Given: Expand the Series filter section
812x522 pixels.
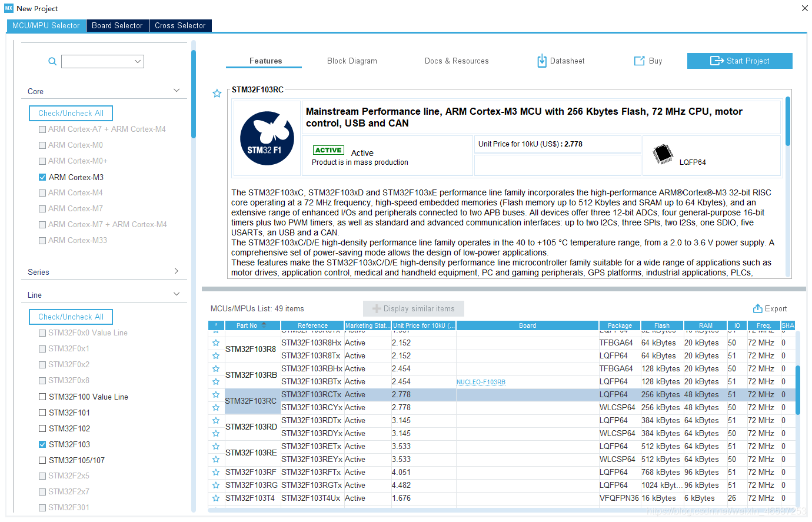Looking at the screenshot, I should coord(177,271).
